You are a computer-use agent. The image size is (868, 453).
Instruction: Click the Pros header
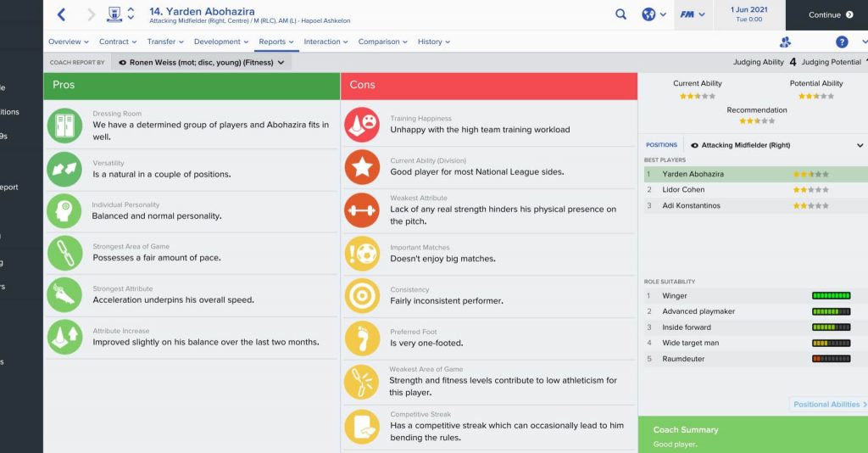192,86
